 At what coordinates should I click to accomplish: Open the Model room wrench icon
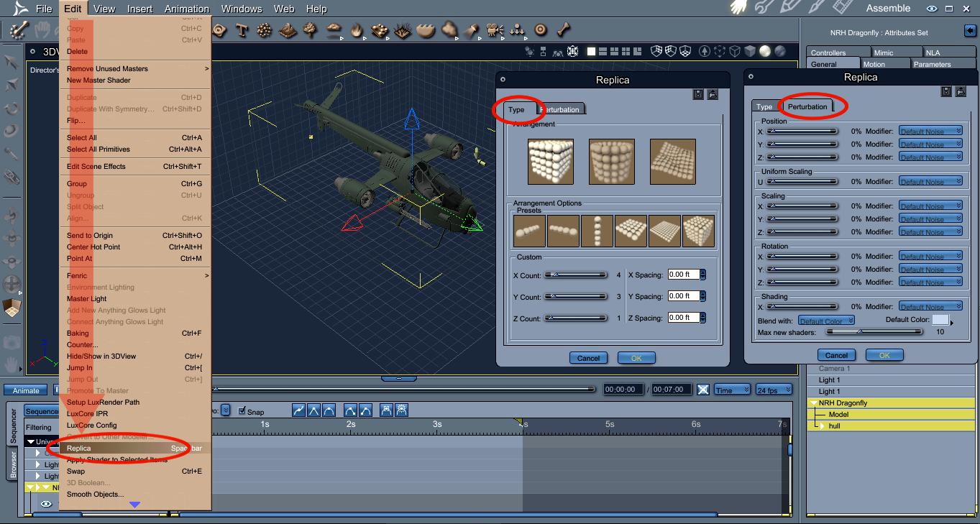[764, 8]
